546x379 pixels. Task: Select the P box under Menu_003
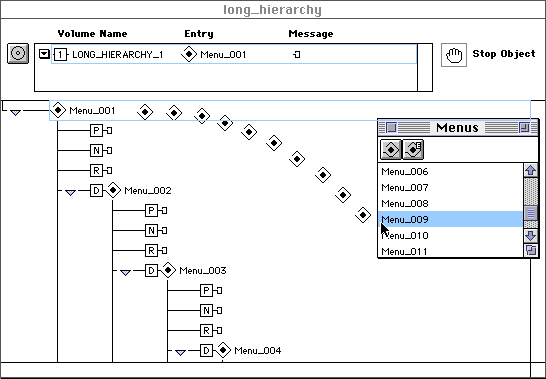tap(206, 290)
